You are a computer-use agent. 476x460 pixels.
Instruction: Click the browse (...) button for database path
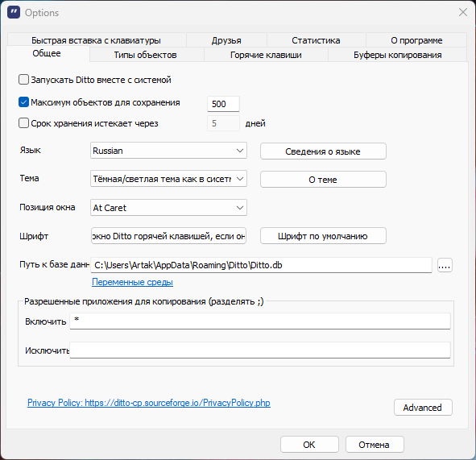coord(445,266)
